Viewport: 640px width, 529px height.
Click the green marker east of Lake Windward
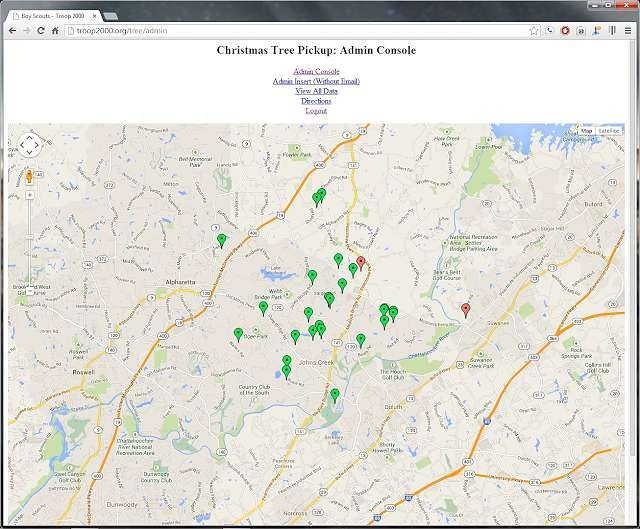click(x=312, y=277)
